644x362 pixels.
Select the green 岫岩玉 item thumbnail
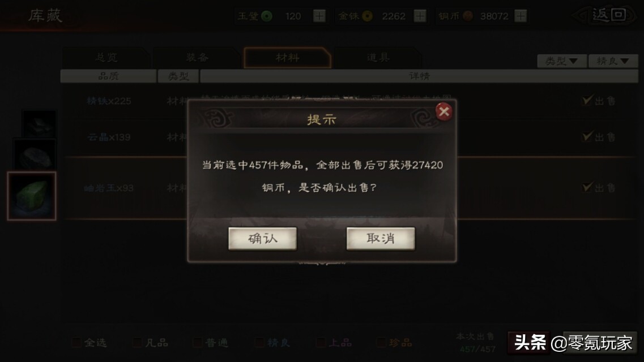tap(32, 196)
